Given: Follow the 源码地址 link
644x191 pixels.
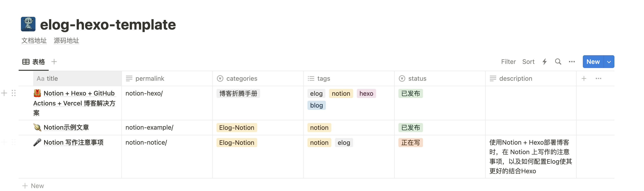Looking at the screenshot, I should [66, 40].
